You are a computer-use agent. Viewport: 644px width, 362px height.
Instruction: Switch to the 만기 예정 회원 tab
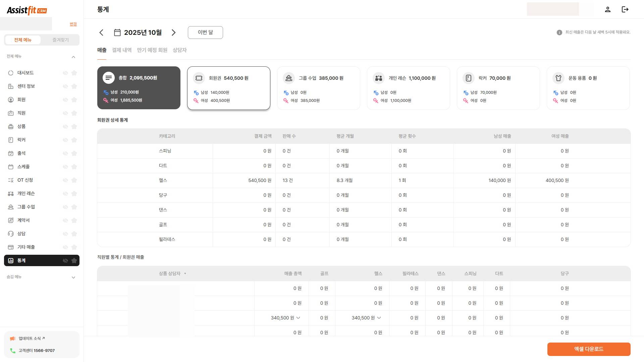(152, 50)
